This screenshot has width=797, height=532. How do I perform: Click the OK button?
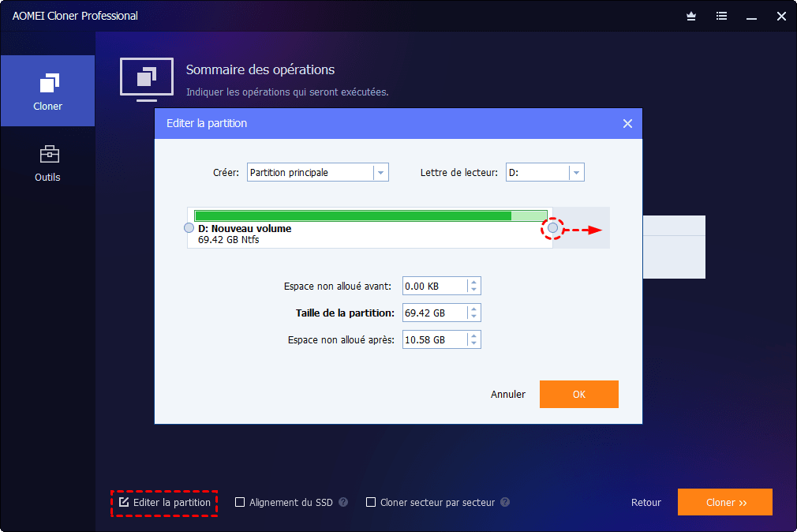pos(579,394)
